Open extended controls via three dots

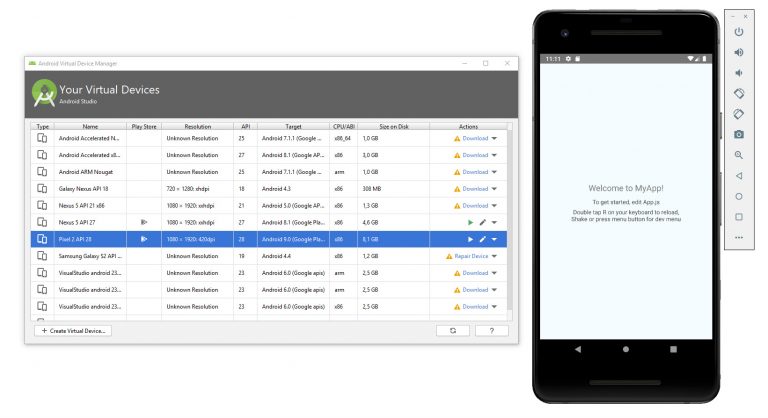point(739,237)
